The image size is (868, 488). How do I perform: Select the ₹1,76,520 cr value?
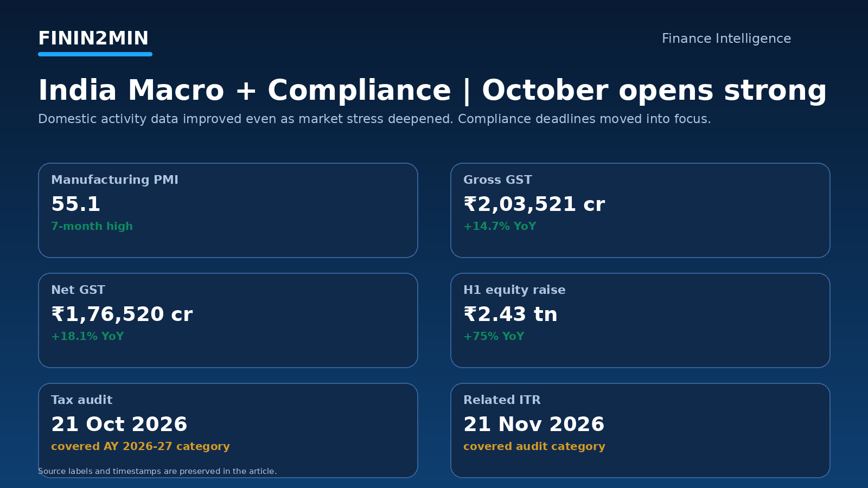122,314
